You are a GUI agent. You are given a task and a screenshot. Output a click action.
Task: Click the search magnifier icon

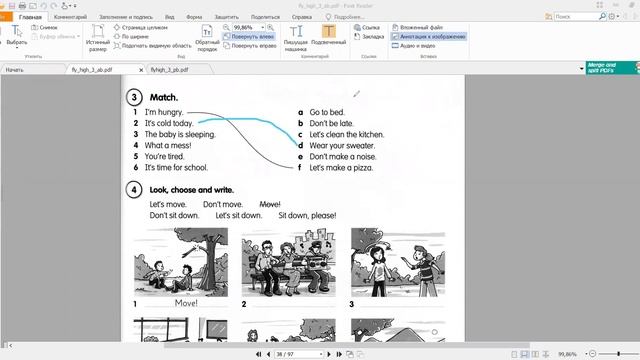(602, 16)
